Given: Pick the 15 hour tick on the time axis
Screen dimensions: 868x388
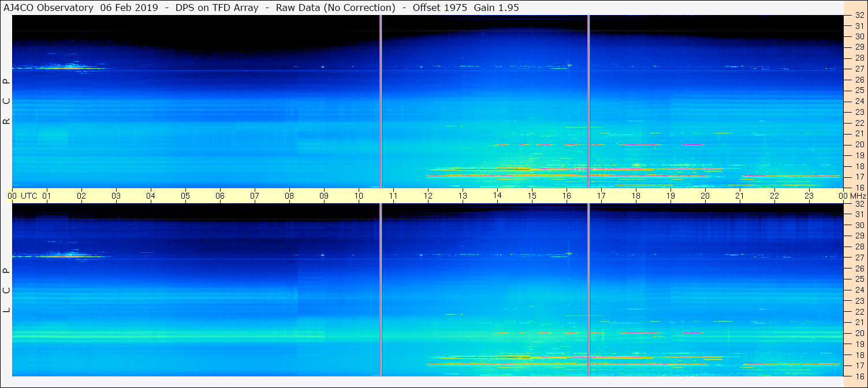Looking at the screenshot, I should 532,196.
